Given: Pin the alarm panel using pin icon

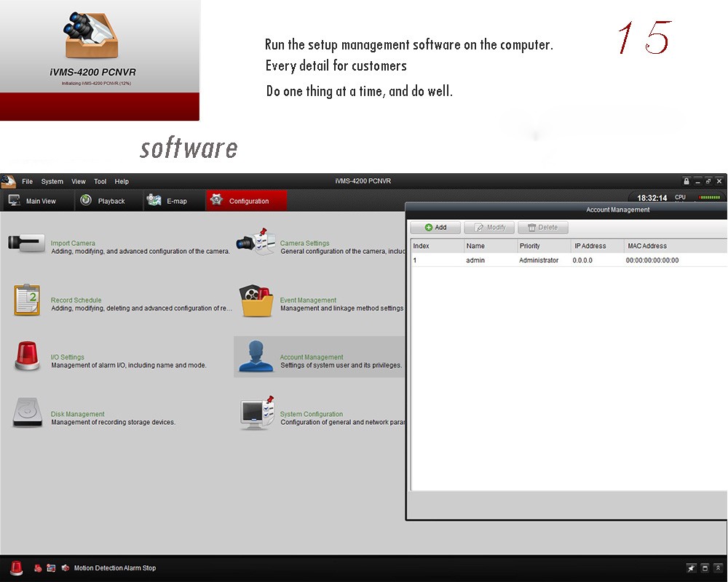Looking at the screenshot, I should 691,568.
